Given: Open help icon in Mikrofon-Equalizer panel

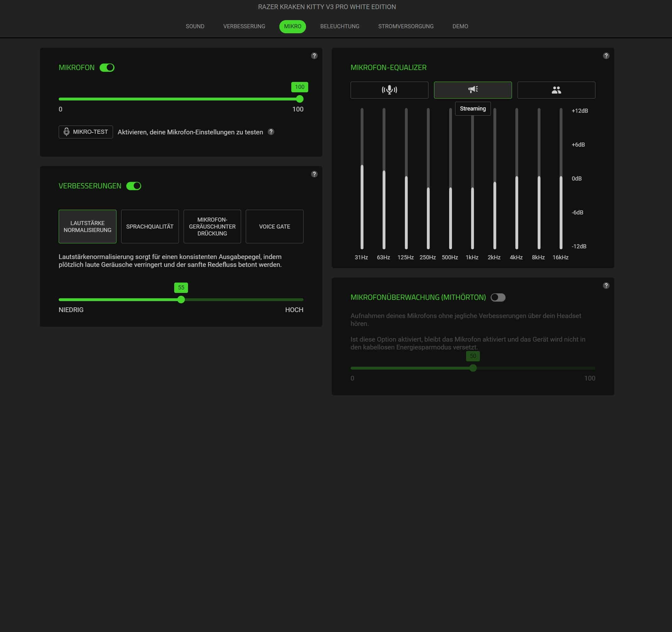Looking at the screenshot, I should [606, 56].
